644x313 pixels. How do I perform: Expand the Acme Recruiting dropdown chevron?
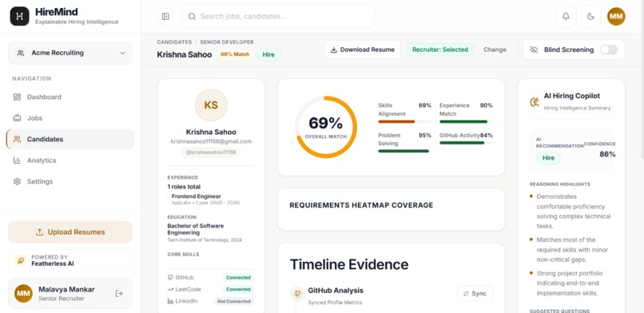tap(122, 53)
